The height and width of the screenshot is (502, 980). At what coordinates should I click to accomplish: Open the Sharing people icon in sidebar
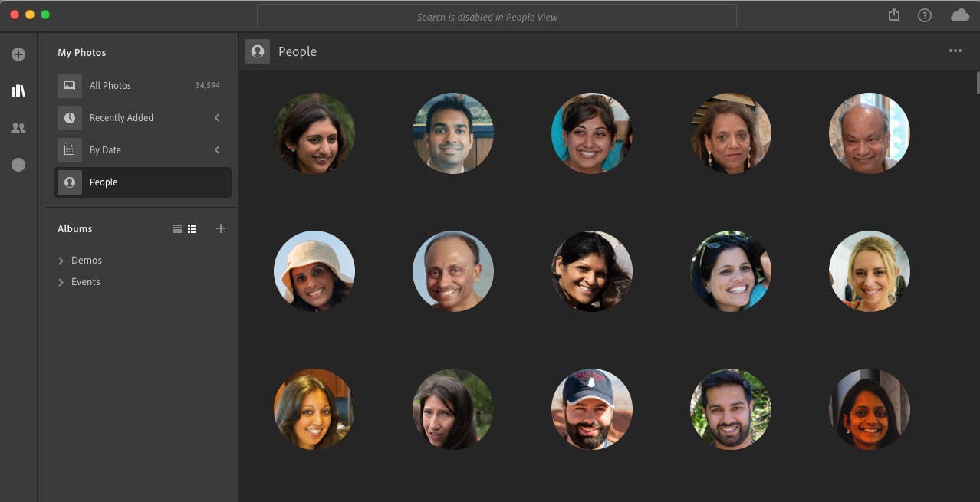click(x=18, y=128)
